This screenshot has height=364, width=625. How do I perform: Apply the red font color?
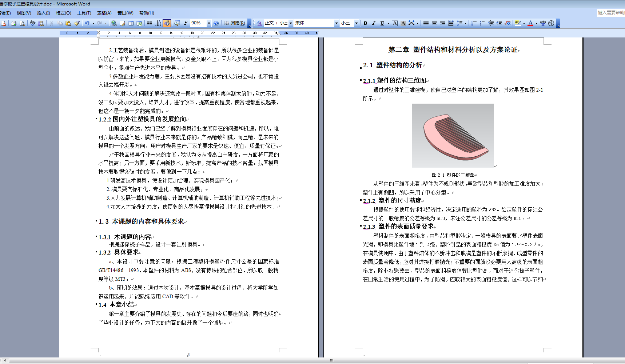(530, 23)
